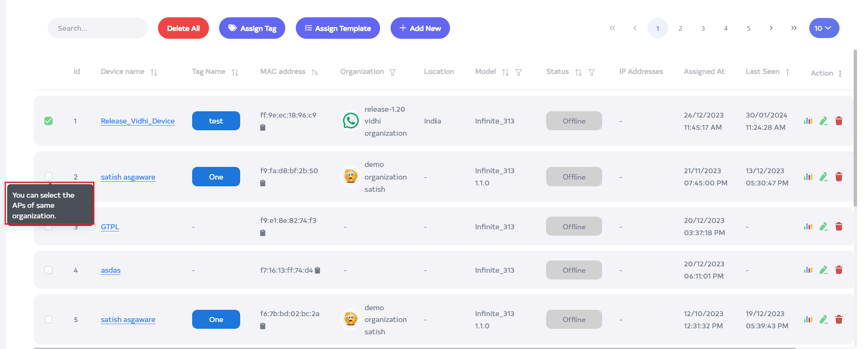
Task: Sort by Last Seen column
Action: click(787, 72)
